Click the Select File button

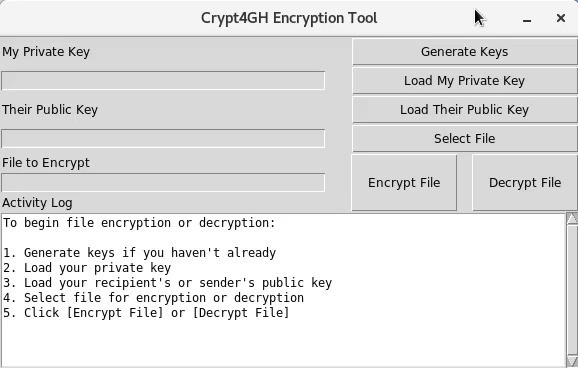pos(464,139)
